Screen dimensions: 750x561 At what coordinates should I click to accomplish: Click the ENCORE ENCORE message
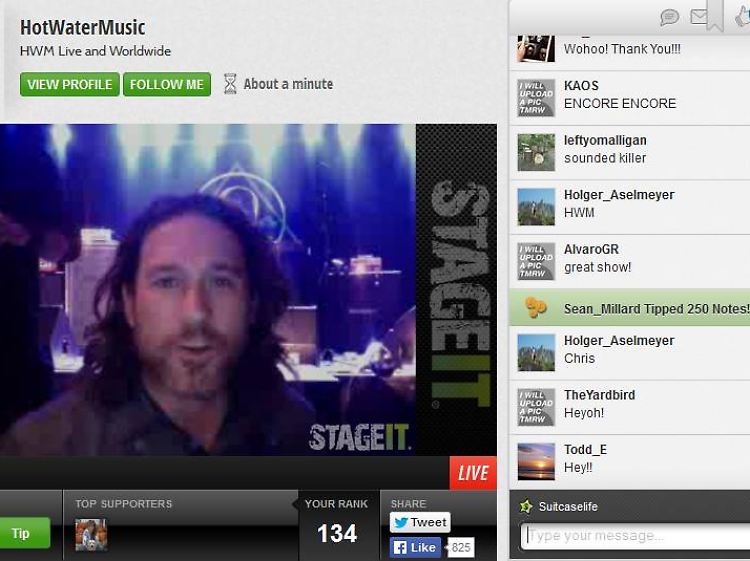(620, 103)
